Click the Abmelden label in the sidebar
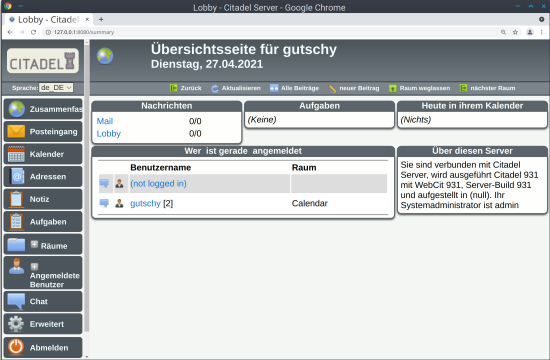This screenshot has width=550, height=360. [x=49, y=348]
